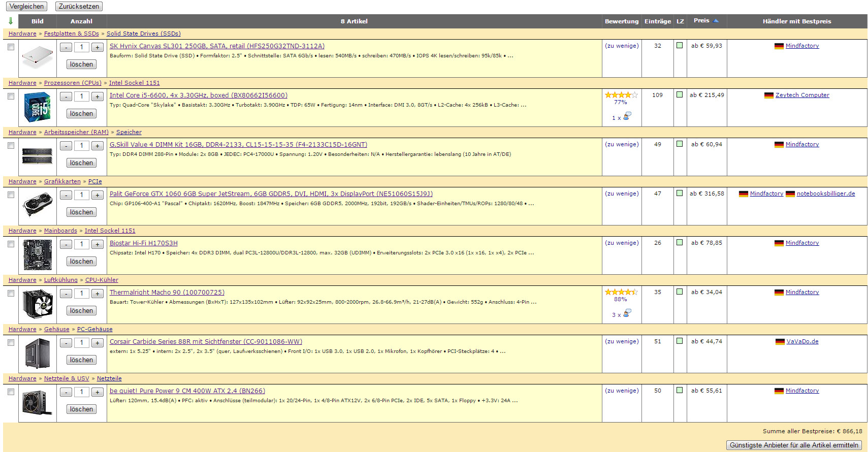868x452 pixels.
Task: Sort by Bewertung column header
Action: click(x=622, y=21)
